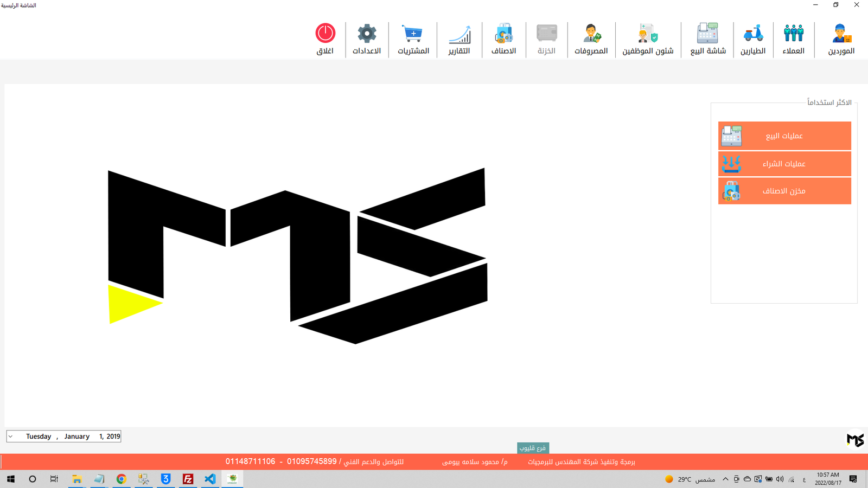Open the items (الاصناف) toolbar icon
The image size is (868, 488).
[503, 34]
